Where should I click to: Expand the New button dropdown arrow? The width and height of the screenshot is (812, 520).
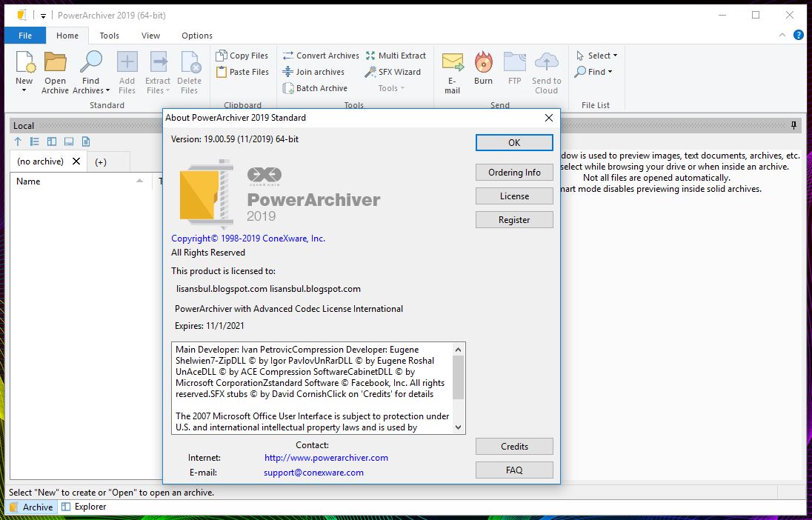point(24,90)
